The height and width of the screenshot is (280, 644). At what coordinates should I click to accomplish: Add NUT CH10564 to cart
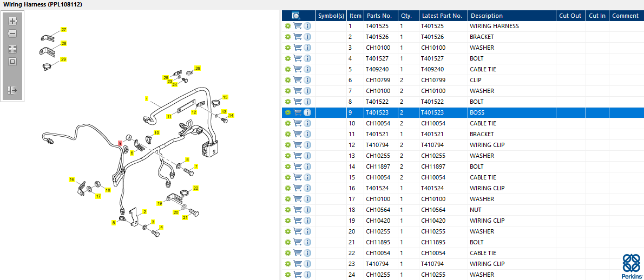[x=298, y=210]
